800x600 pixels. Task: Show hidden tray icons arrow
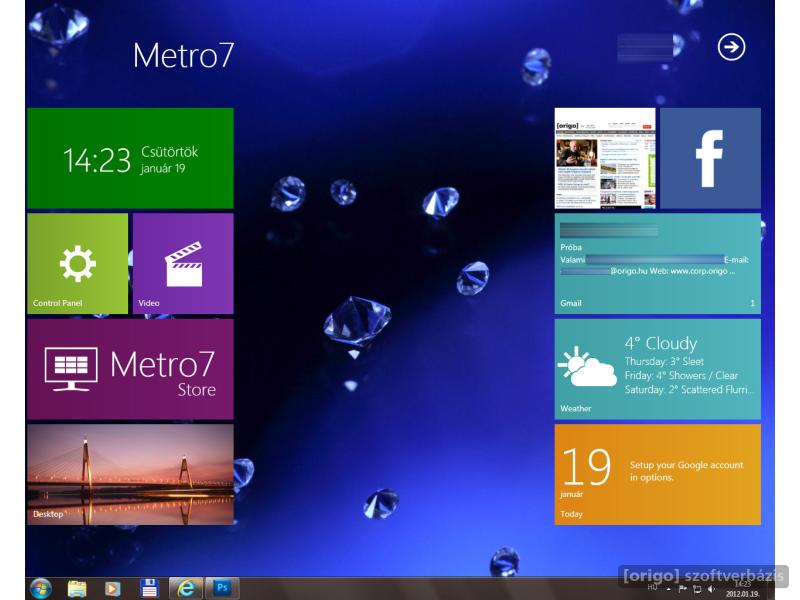(668, 589)
